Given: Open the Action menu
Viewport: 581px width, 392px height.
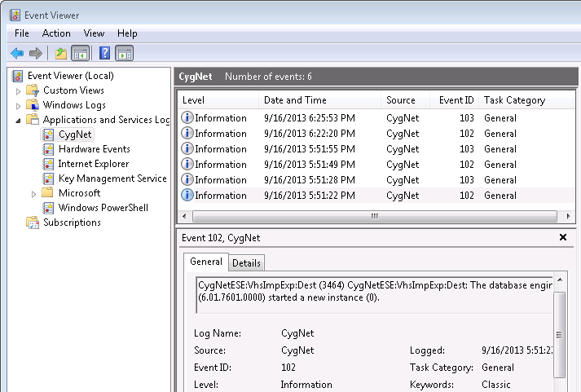Looking at the screenshot, I should 56,33.
